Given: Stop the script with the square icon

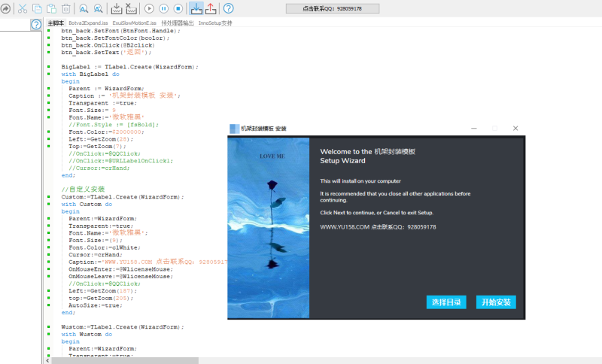Looking at the screenshot, I should pos(178,8).
